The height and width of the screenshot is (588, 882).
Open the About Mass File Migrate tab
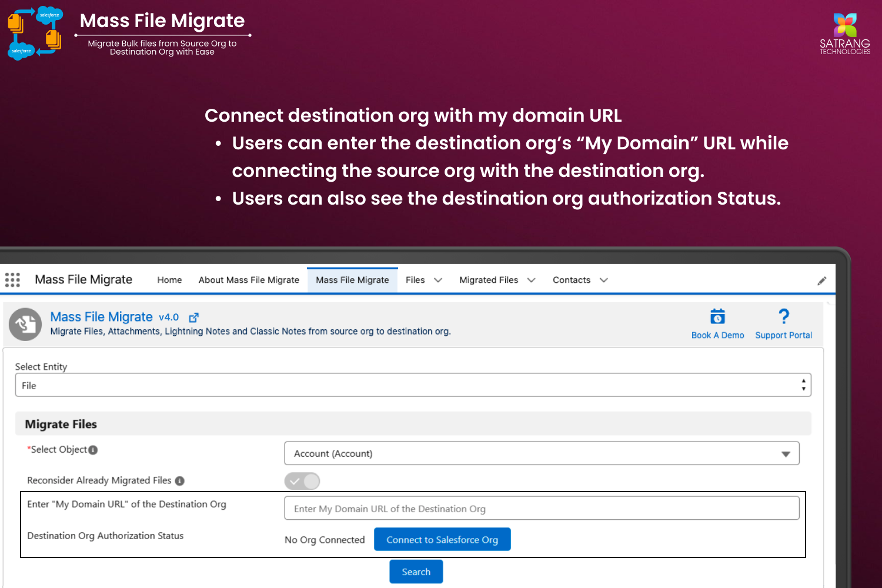click(x=249, y=280)
